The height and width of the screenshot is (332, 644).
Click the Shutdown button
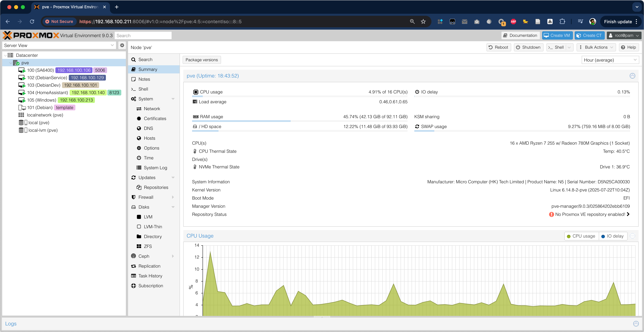click(x=528, y=47)
